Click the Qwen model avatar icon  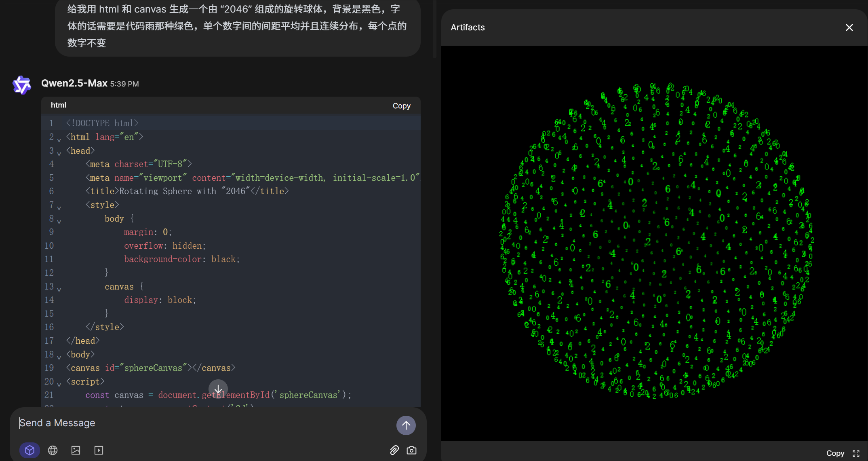coord(22,85)
